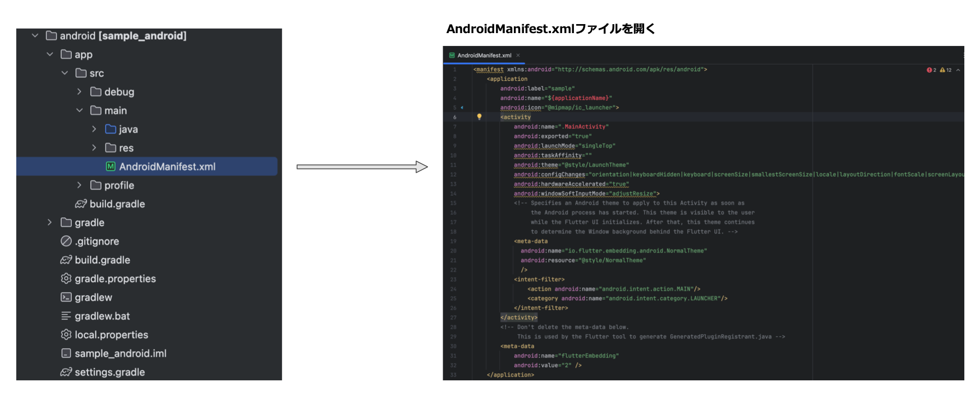Click the yellow warning count indicator

click(946, 70)
